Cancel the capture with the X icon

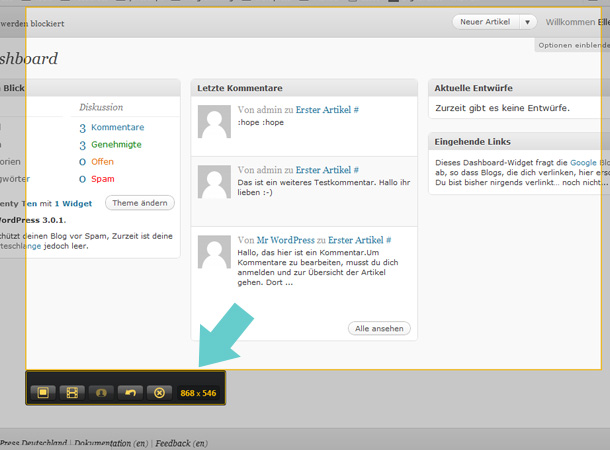[x=159, y=393]
